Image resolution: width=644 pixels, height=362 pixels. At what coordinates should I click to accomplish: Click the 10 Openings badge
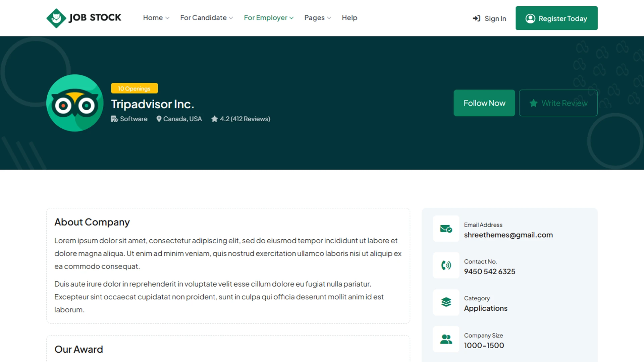coord(135,88)
